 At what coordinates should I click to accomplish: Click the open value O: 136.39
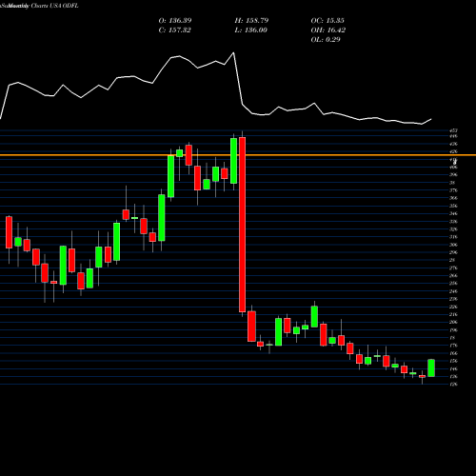[x=175, y=21]
